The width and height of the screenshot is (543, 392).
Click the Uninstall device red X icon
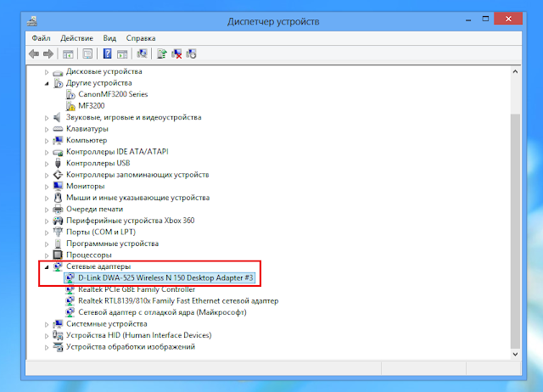tap(176, 53)
